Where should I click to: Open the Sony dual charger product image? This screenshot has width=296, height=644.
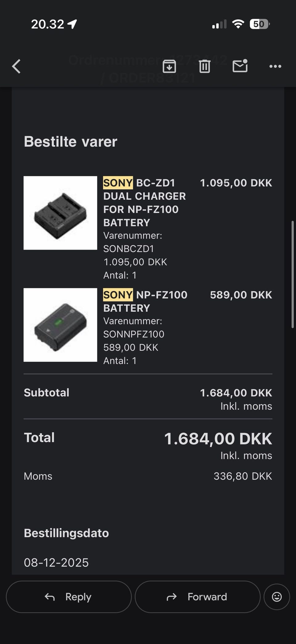point(60,213)
